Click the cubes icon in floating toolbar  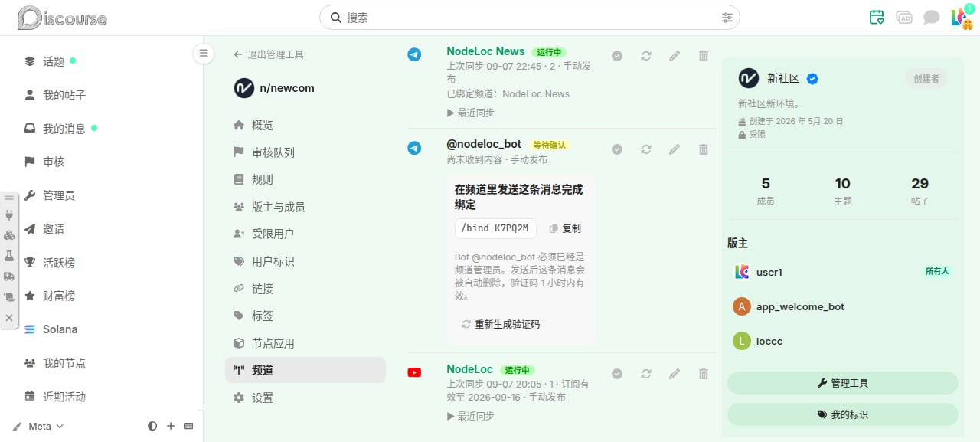tap(9, 235)
